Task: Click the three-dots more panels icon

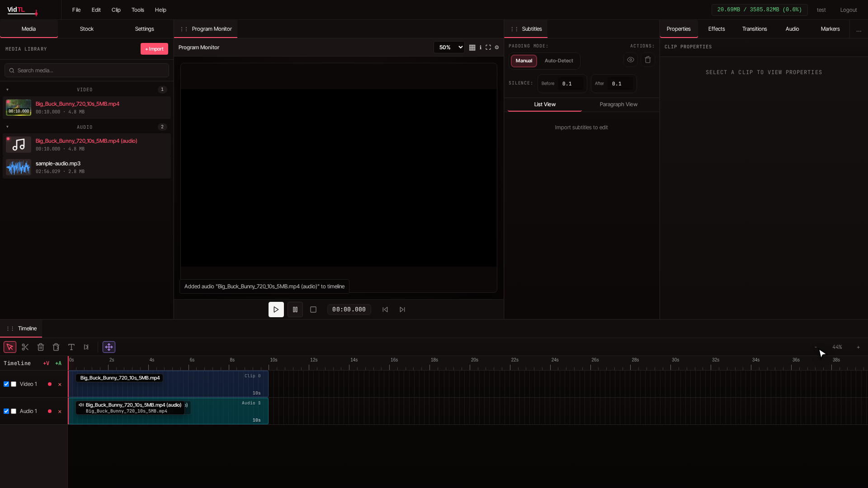Action: click(859, 30)
